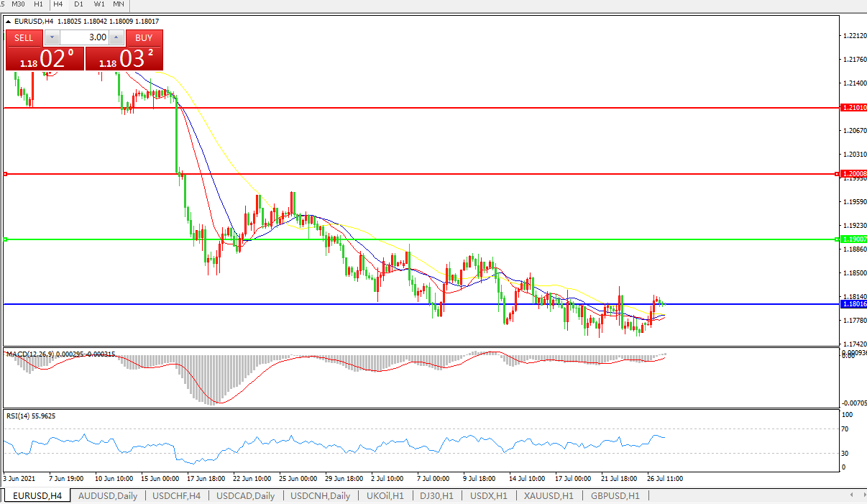Switch to the UKOil,H1 chart tab
This screenshot has width=867, height=504.
[x=385, y=496]
